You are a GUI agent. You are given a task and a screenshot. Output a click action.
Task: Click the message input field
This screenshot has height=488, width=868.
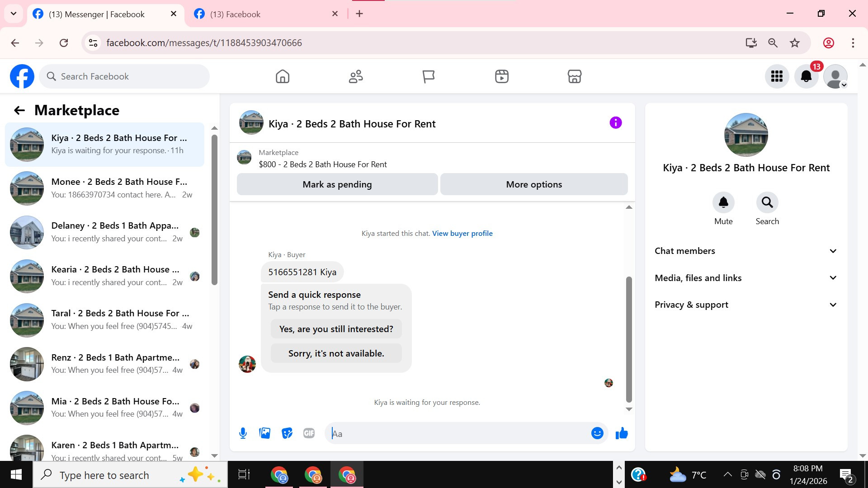[457, 434]
